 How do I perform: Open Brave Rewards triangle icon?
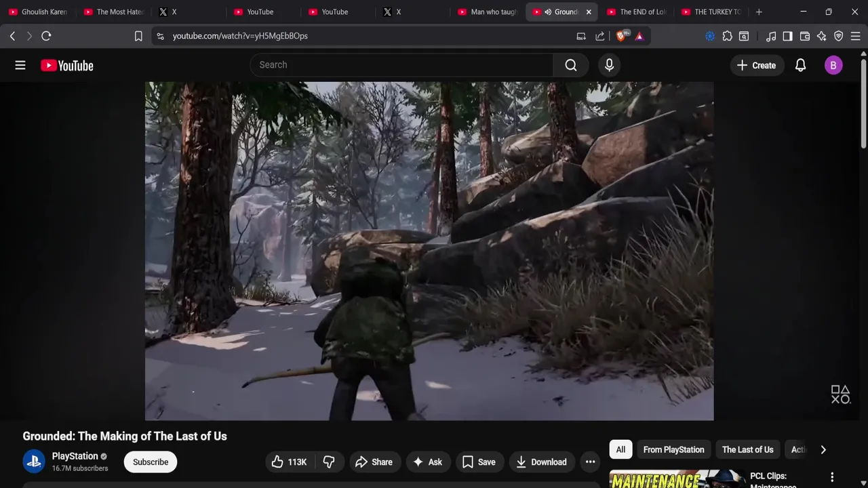click(x=639, y=36)
